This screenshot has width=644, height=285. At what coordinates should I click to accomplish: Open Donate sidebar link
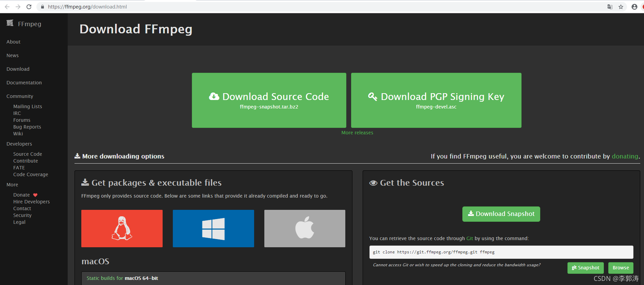coord(21,195)
